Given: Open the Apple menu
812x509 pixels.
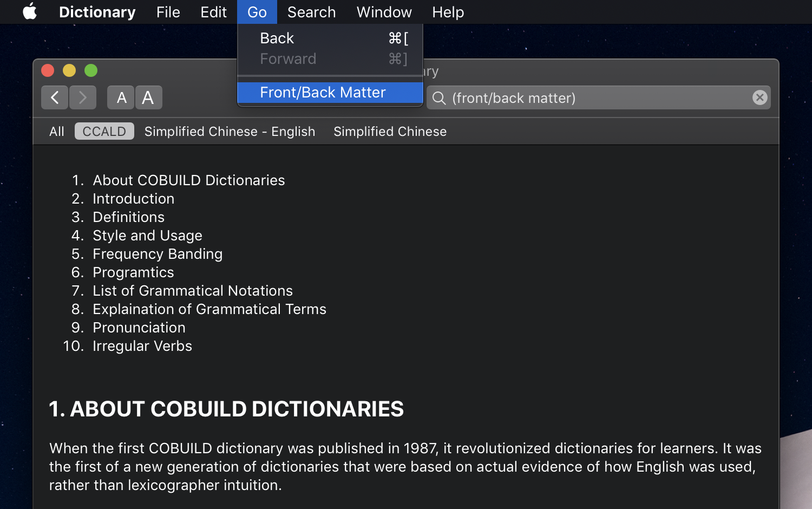Looking at the screenshot, I should [x=30, y=11].
